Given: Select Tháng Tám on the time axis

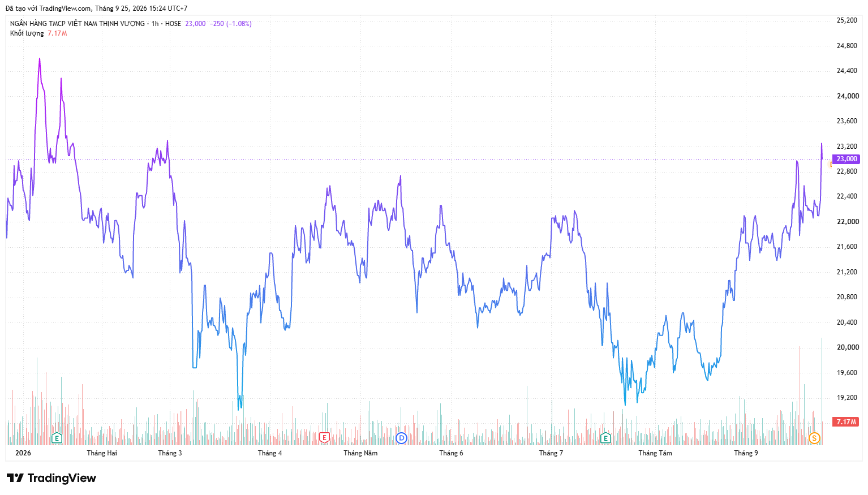Looking at the screenshot, I should click(655, 453).
